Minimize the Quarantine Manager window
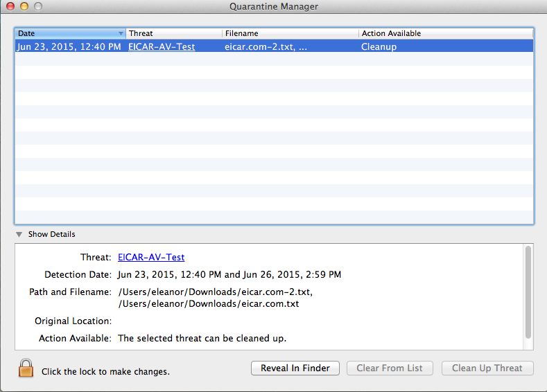Image resolution: width=547 pixels, height=392 pixels. pyautogui.click(x=24, y=6)
